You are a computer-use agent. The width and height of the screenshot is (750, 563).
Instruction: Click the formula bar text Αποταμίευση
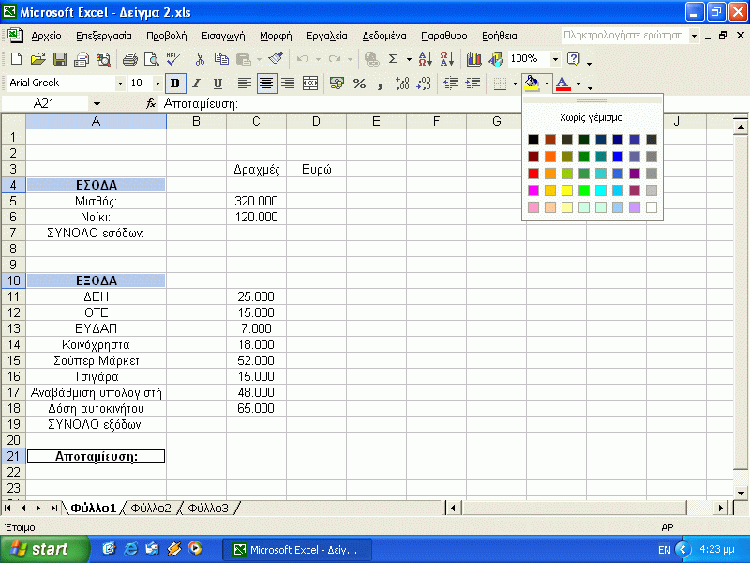pos(200,104)
